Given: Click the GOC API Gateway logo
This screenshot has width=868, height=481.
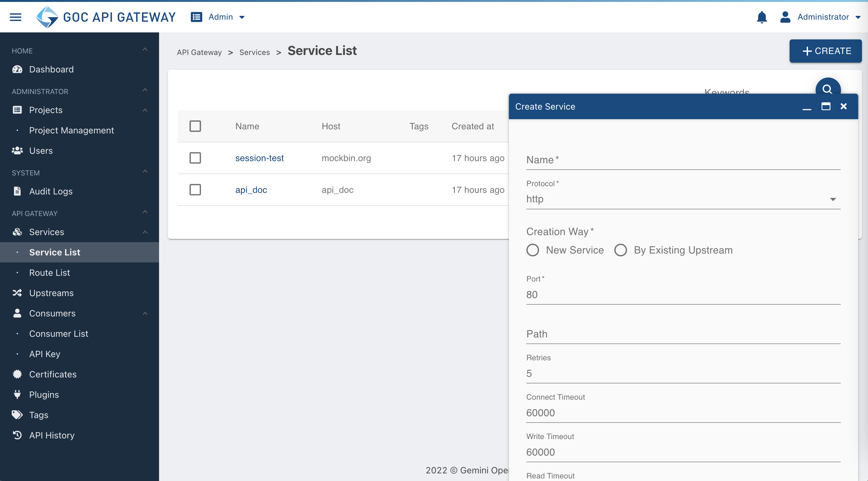Looking at the screenshot, I should [105, 17].
